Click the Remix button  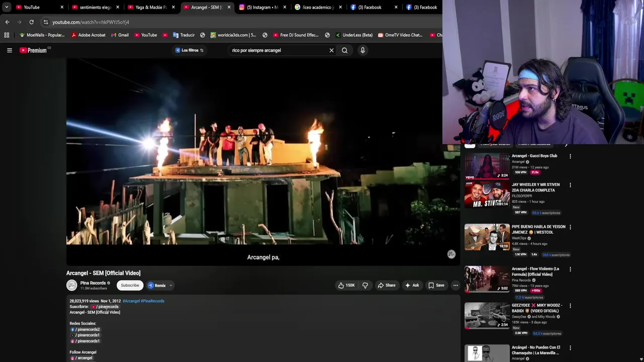click(x=157, y=285)
